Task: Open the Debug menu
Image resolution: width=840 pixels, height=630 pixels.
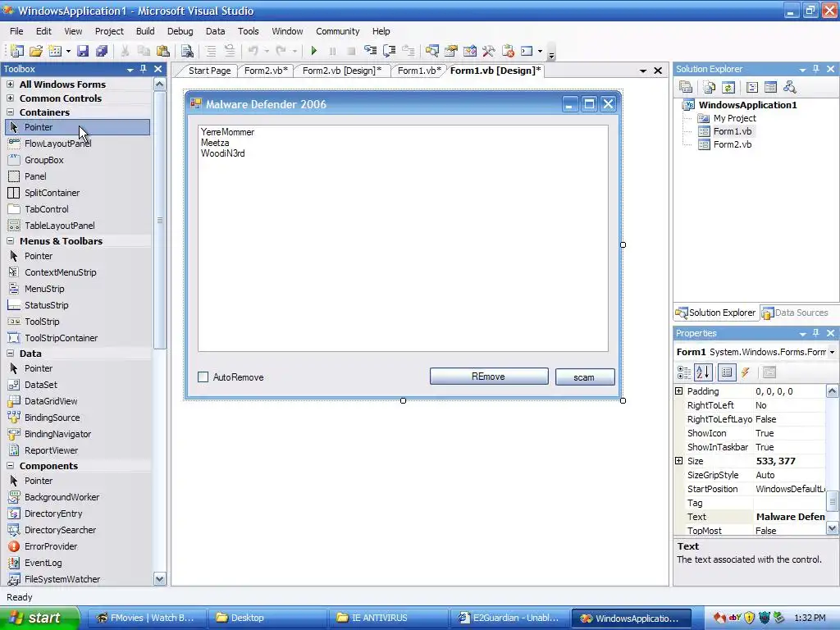Action: tap(180, 31)
